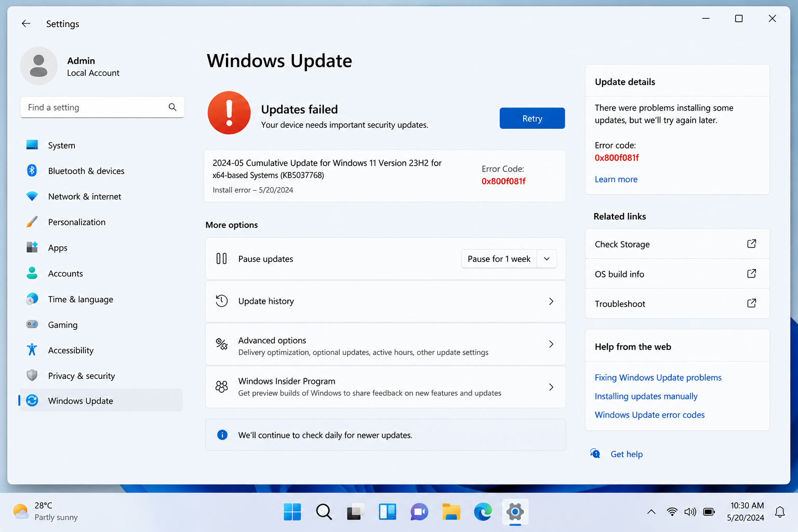Screen dimensions: 798x532
Task: Go to Bluetooth & devices settings
Action: point(101,171)
